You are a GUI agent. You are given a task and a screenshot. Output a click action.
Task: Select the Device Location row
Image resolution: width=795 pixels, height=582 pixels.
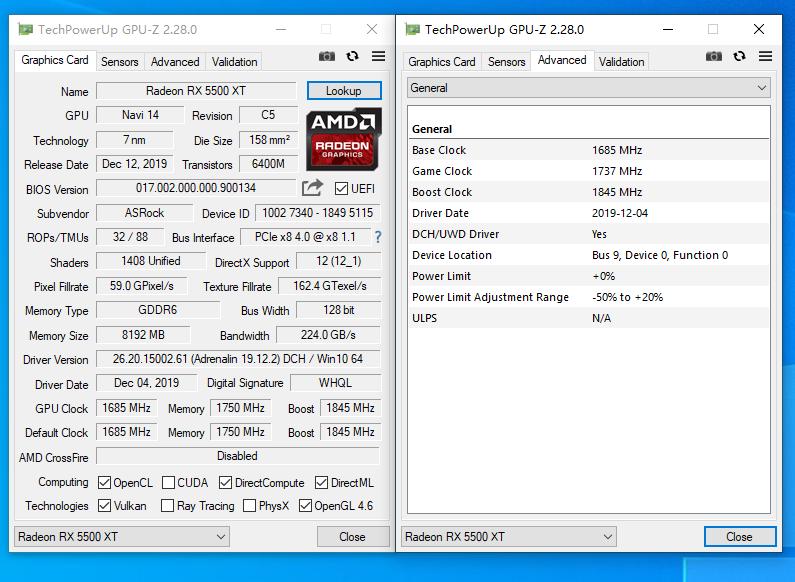589,255
